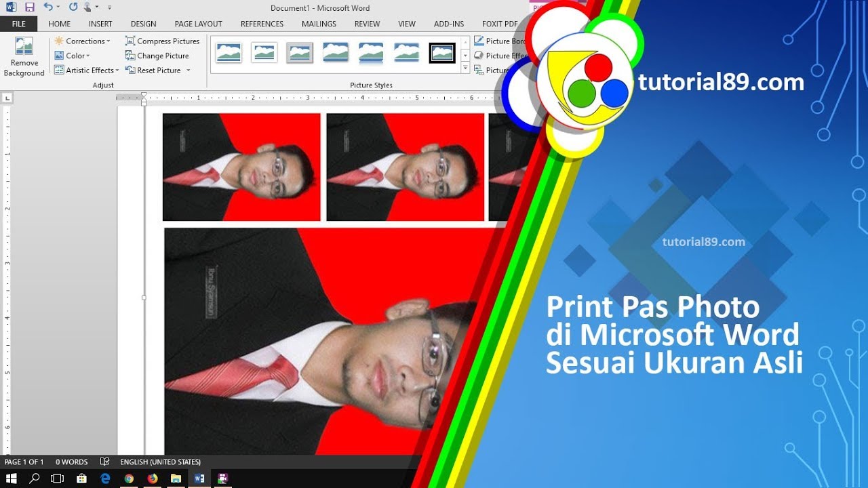This screenshot has width=868, height=488.
Task: Open the Reset Picture arrow menu
Action: coord(188,70)
